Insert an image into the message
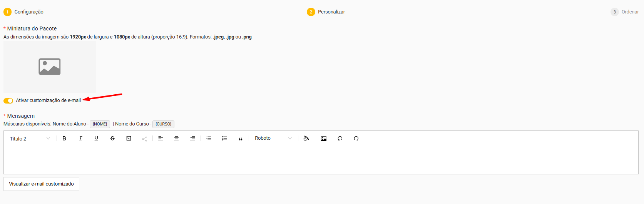 point(324,139)
